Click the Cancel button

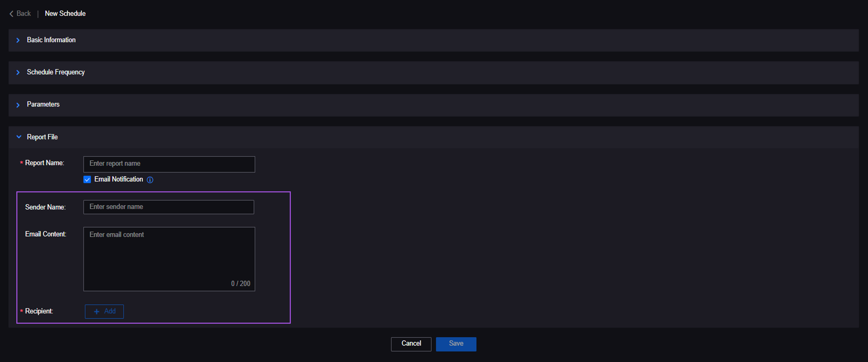[411, 344]
